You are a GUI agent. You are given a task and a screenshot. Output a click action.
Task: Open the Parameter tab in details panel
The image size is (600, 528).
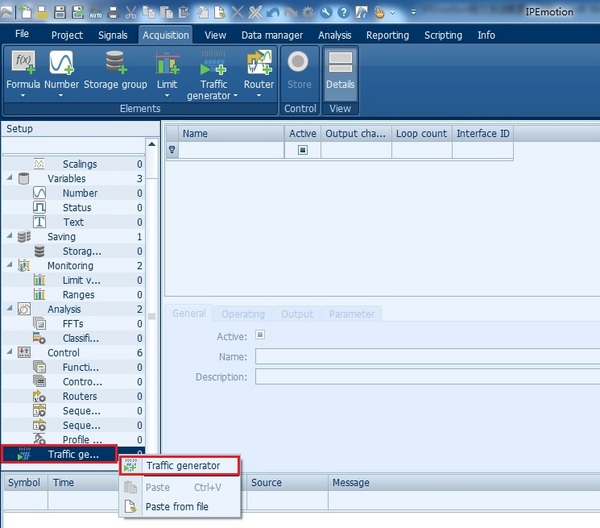point(352,314)
